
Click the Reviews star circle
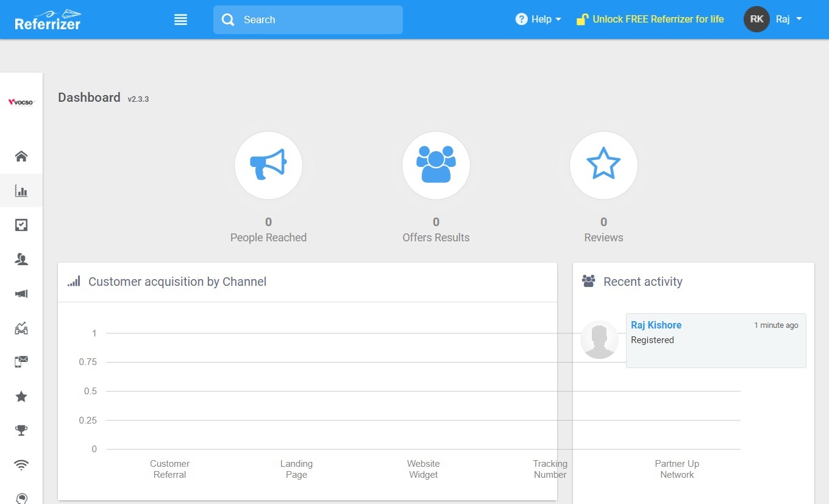(x=603, y=165)
